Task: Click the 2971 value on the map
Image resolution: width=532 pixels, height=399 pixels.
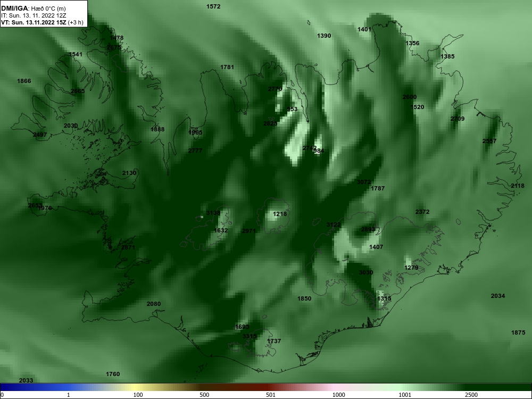Action: click(x=248, y=231)
